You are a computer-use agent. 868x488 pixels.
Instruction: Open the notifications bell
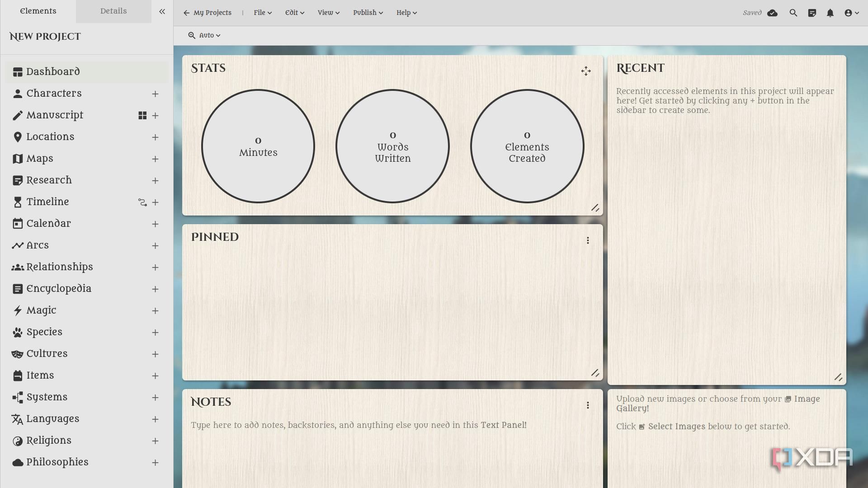(830, 13)
